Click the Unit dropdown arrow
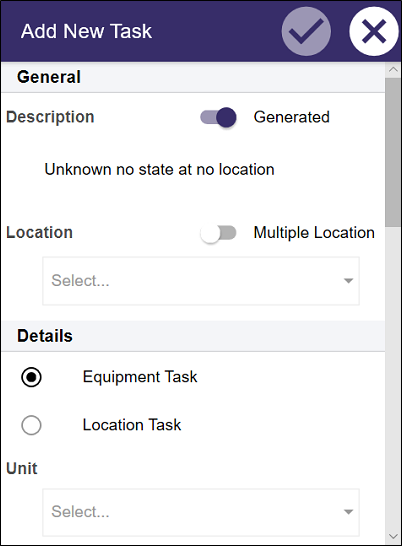The image size is (402, 546). (x=348, y=512)
